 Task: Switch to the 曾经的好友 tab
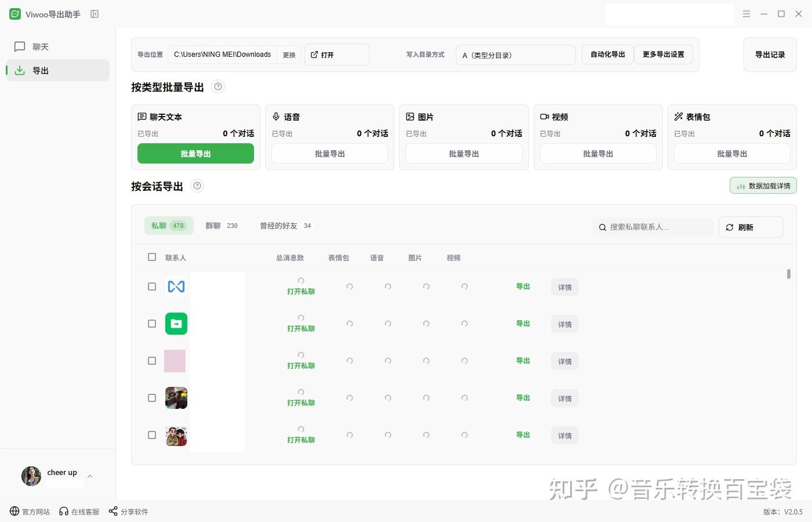click(x=285, y=226)
